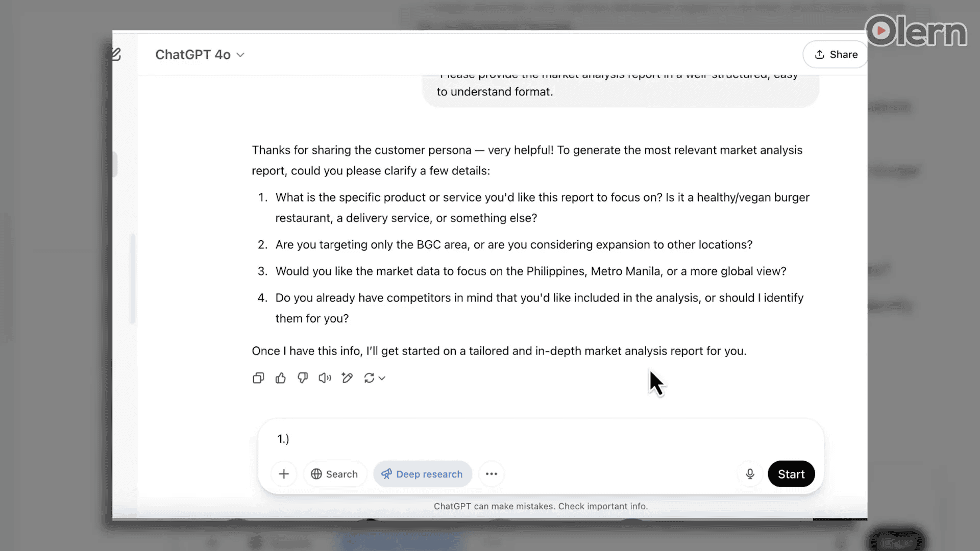Click inside the message input field
Viewport: 980px width, 551px height.
pyautogui.click(x=510, y=438)
